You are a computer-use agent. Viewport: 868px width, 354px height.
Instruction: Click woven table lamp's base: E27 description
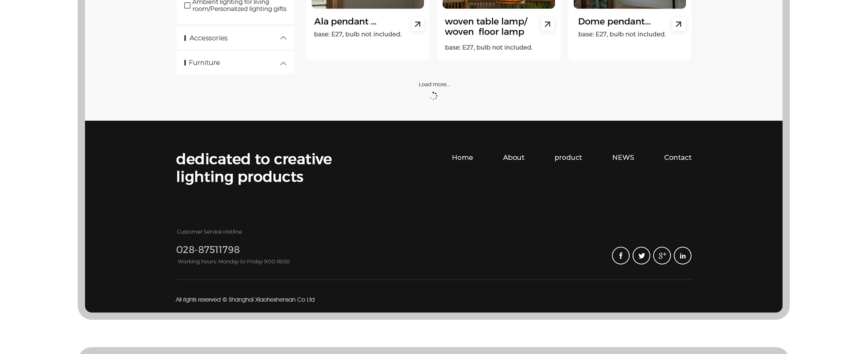tap(489, 47)
